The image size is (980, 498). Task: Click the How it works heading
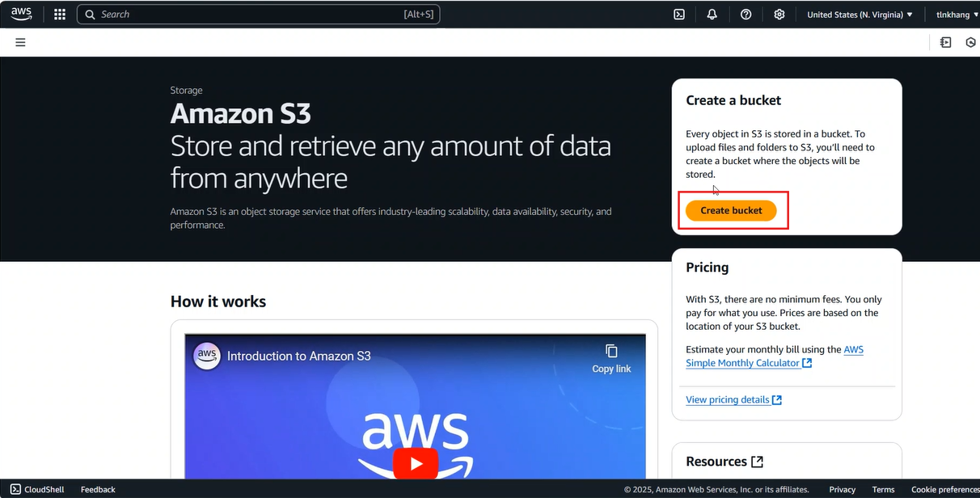tap(218, 302)
